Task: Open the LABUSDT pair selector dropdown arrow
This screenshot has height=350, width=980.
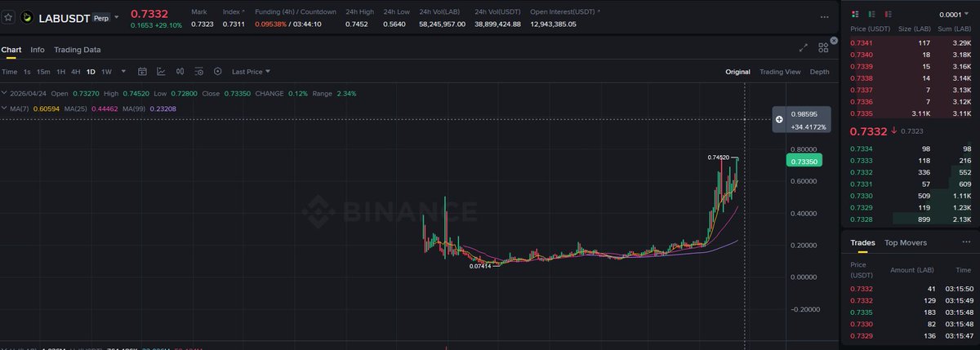Action: point(116,16)
